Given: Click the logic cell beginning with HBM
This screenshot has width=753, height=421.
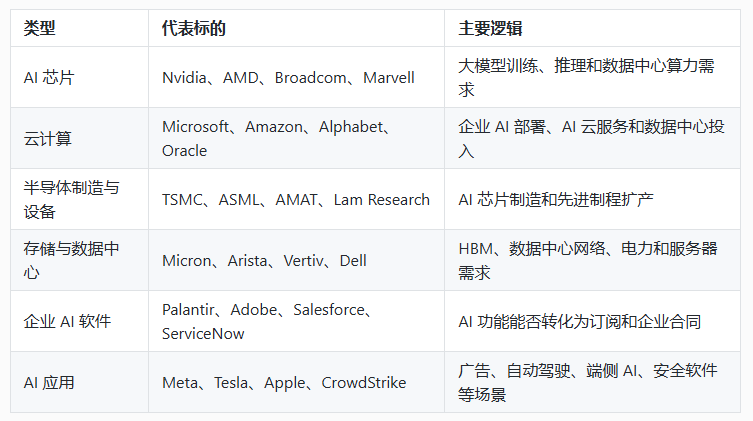Looking at the screenshot, I should 592,260.
